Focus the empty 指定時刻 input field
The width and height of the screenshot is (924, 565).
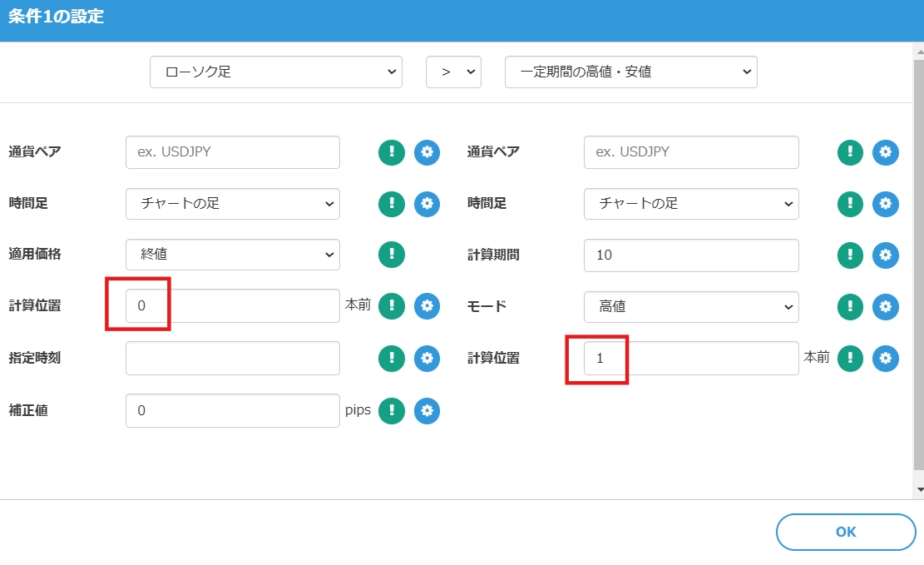[x=232, y=359]
